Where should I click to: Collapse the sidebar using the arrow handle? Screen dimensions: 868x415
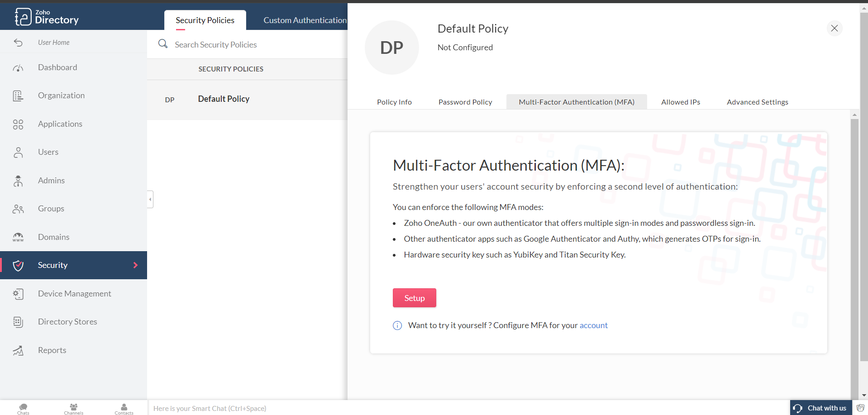[150, 199]
